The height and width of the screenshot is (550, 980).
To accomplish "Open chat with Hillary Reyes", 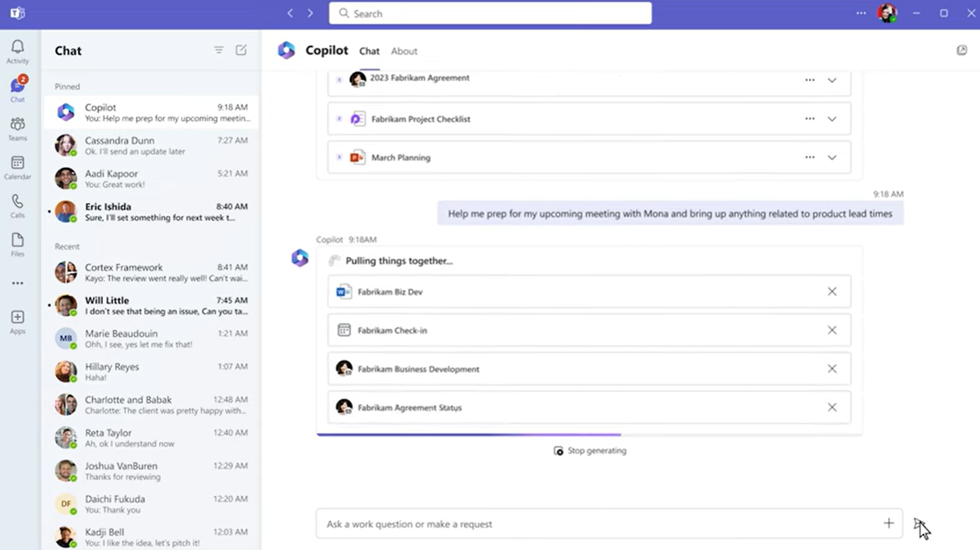I will [152, 371].
